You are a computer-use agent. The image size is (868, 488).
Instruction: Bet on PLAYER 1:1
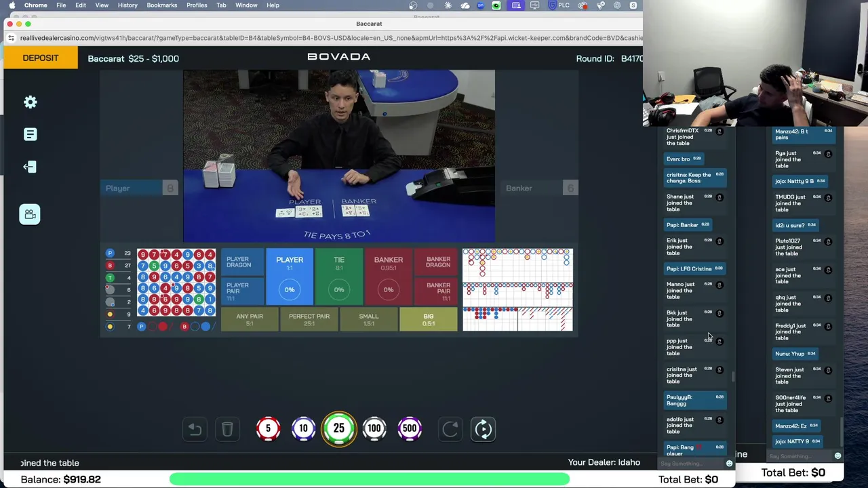[x=290, y=277]
